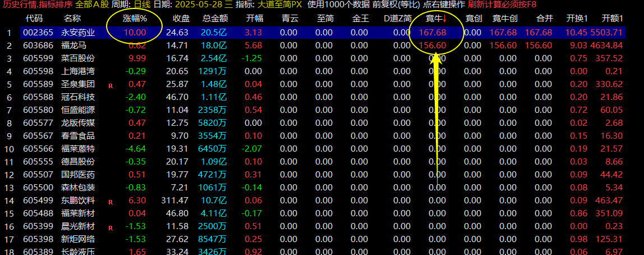Click the 开额1 value 4634.84
The height and width of the screenshot is (255, 644).
[x=606, y=45]
